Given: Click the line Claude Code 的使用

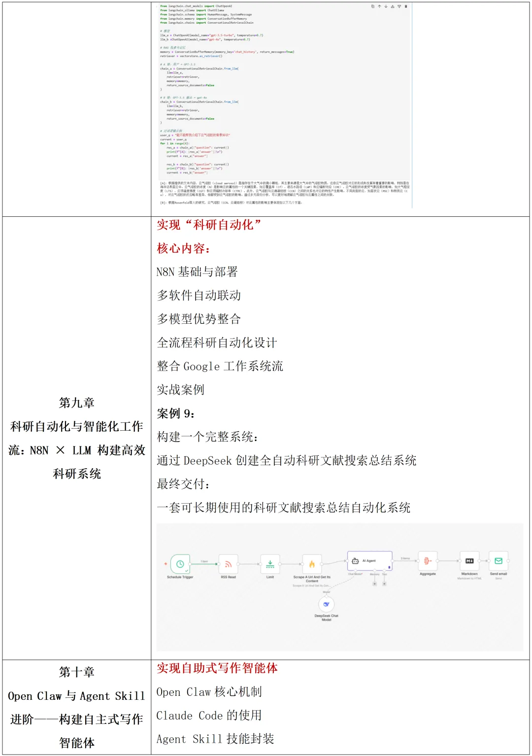Looking at the screenshot, I should click(x=209, y=716).
